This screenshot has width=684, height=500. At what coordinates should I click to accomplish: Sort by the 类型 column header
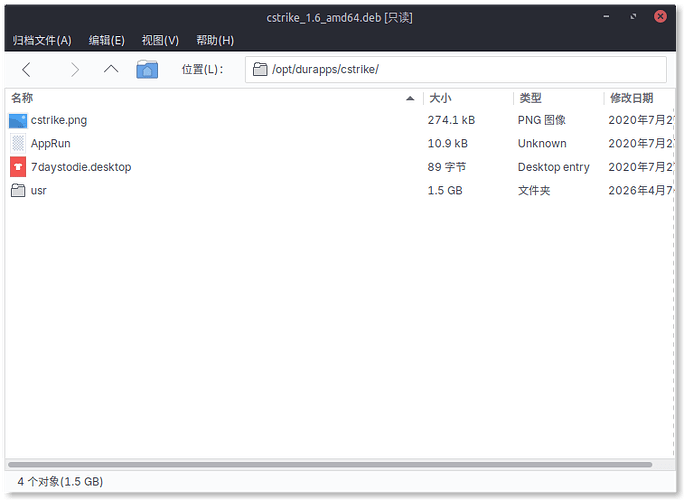558,98
